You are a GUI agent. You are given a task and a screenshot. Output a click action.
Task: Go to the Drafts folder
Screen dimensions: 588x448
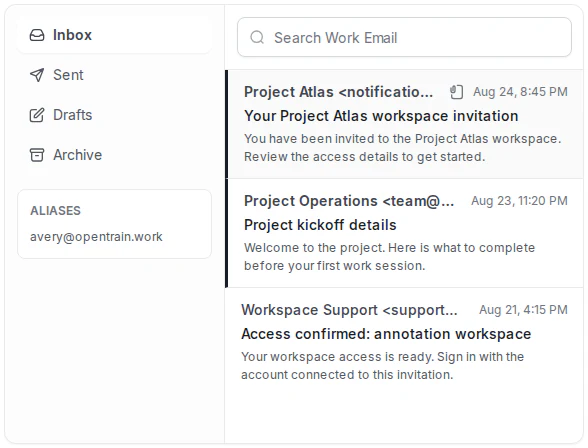pyautogui.click(x=114, y=115)
